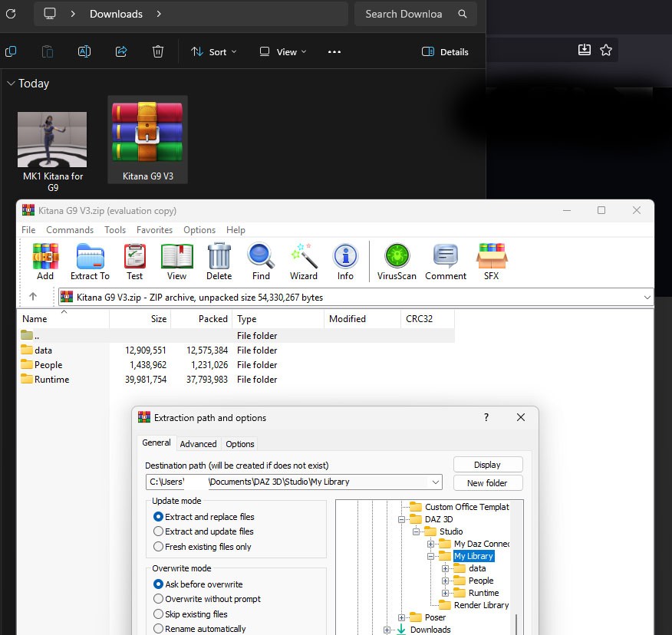Viewport: 672px width, 635px height.
Task: Toggle the Explorer Details pane button
Action: click(x=445, y=52)
